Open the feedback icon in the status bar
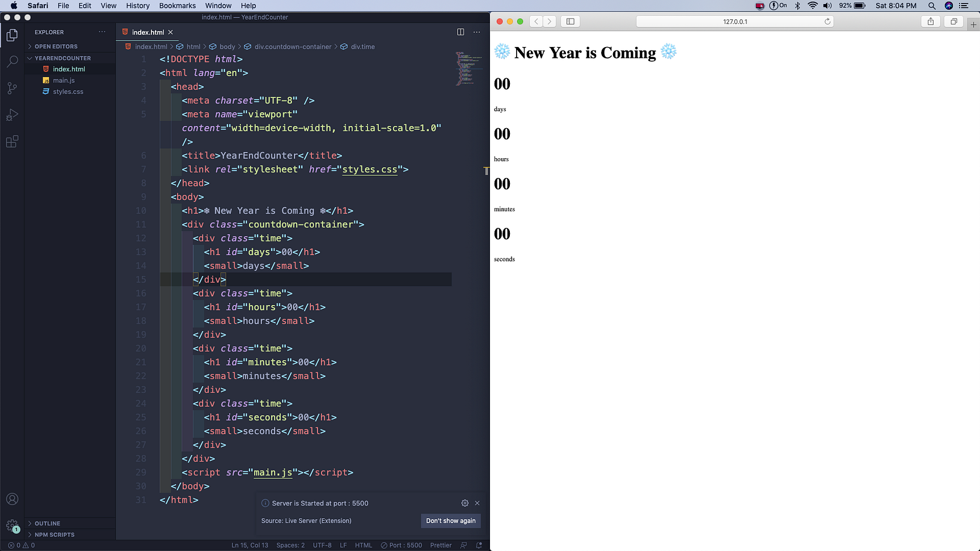The image size is (980, 551). [x=464, y=545]
